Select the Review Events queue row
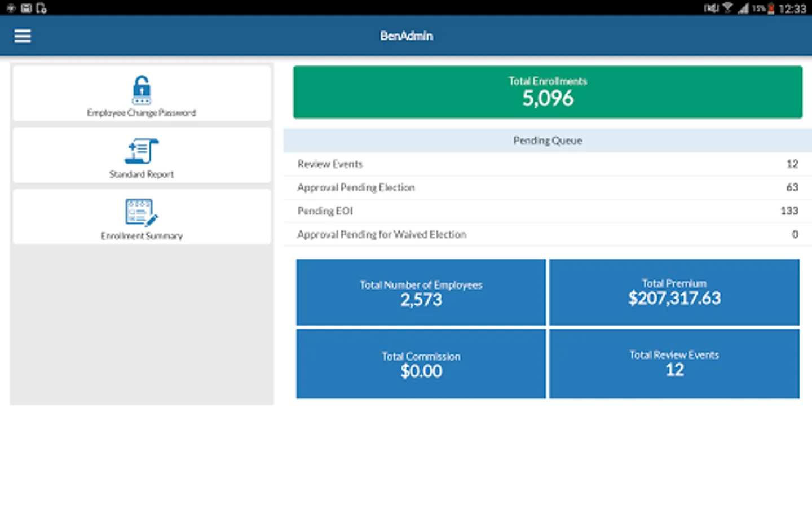812x508 pixels. coord(548,164)
